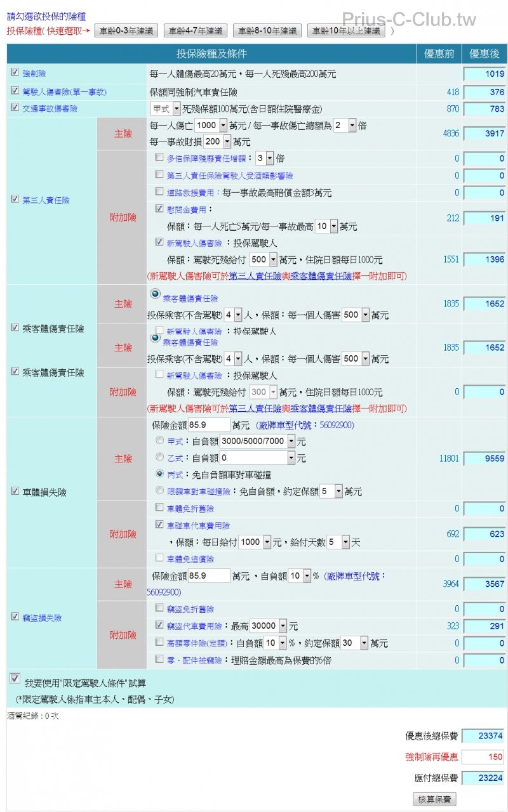Screen dimensions: 508x812
Task: Select the 限額車對車碰撞險 radio option
Action: tap(159, 490)
